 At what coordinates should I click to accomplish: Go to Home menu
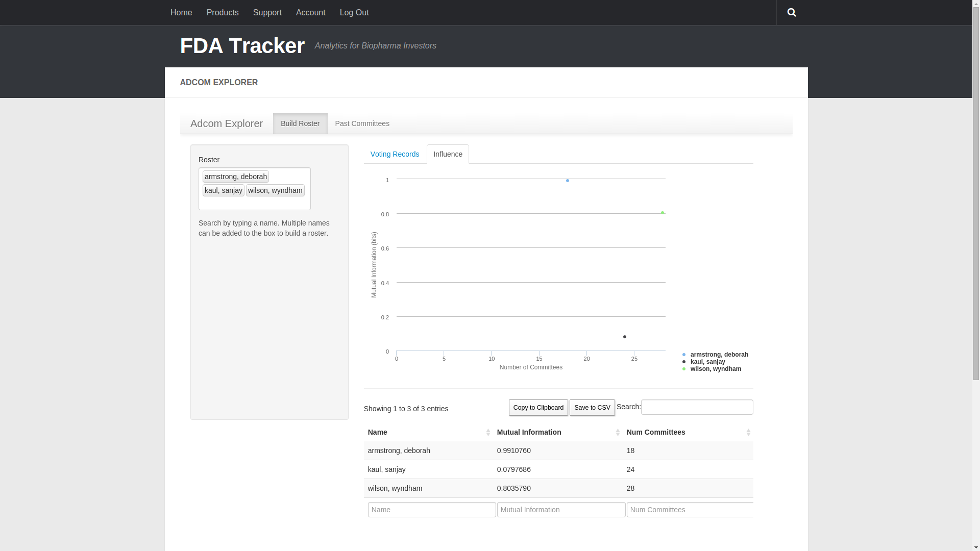[x=181, y=12]
